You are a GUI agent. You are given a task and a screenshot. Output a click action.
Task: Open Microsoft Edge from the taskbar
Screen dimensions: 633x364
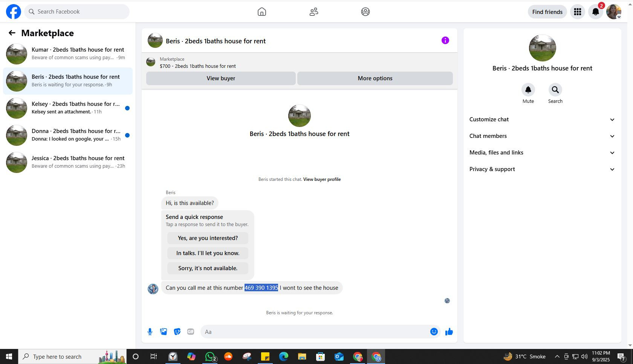pyautogui.click(x=284, y=356)
